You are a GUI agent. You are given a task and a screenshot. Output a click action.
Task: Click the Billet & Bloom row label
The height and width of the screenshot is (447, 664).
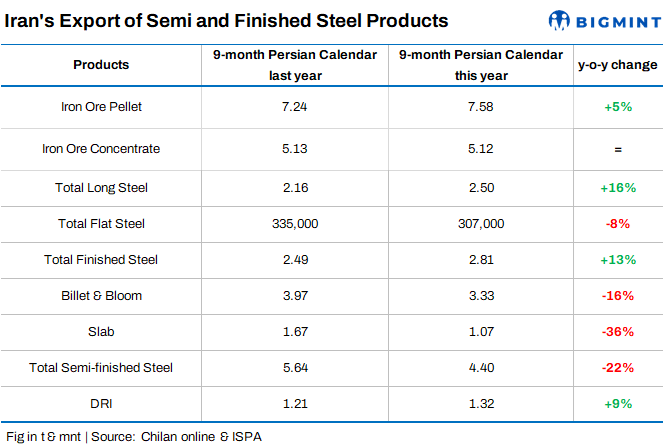[101, 296]
